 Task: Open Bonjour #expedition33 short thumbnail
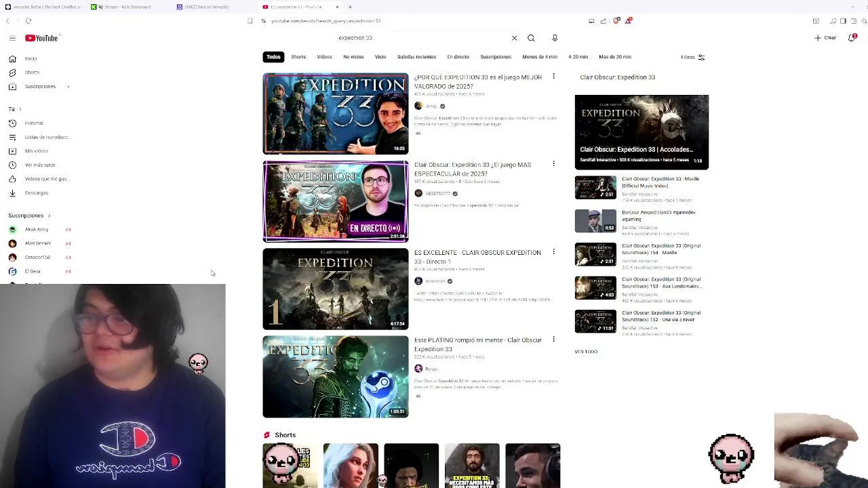tap(595, 221)
